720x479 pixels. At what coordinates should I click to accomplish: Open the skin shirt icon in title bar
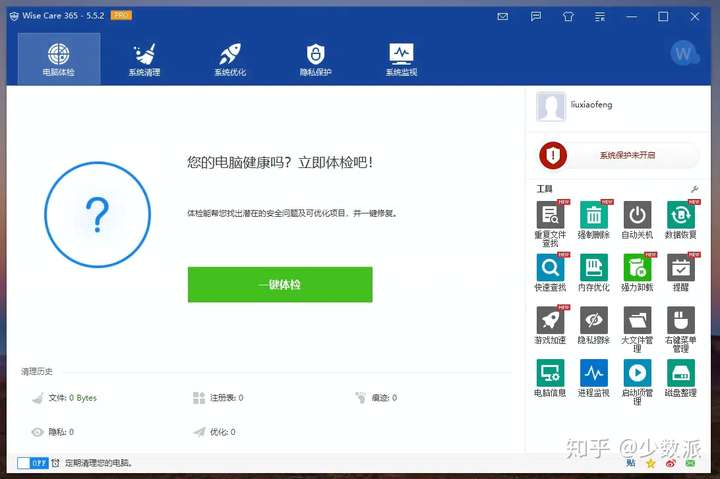pos(568,17)
